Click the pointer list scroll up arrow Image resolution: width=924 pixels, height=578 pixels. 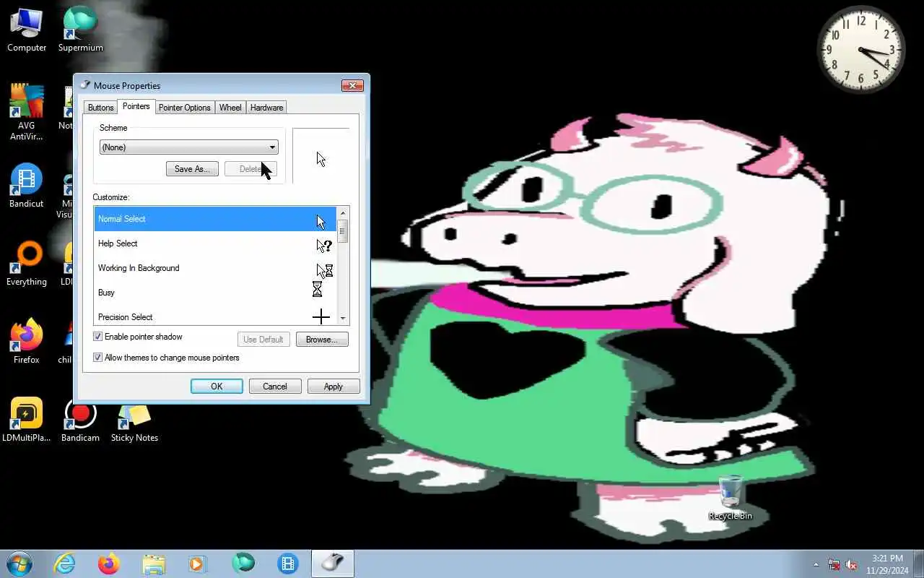343,212
